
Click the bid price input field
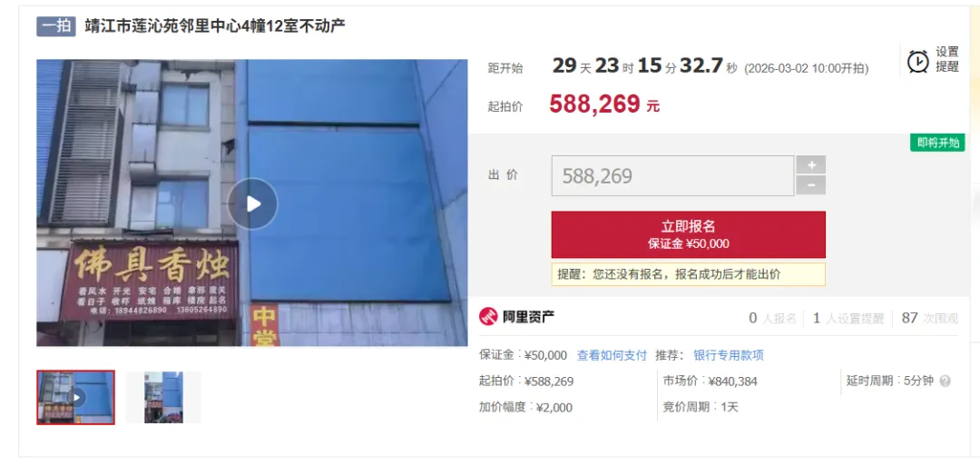pos(672,175)
